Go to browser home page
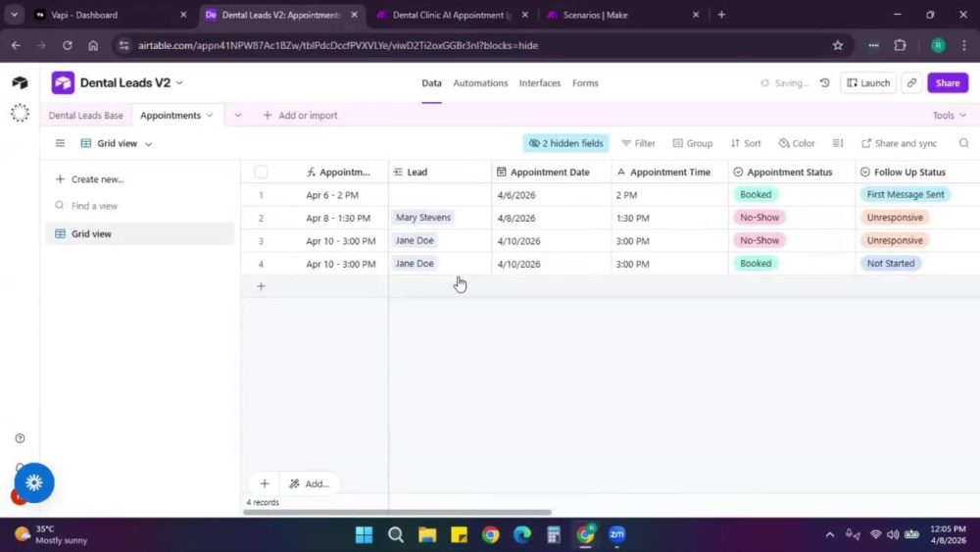The width and height of the screenshot is (980, 552). pos(93,45)
